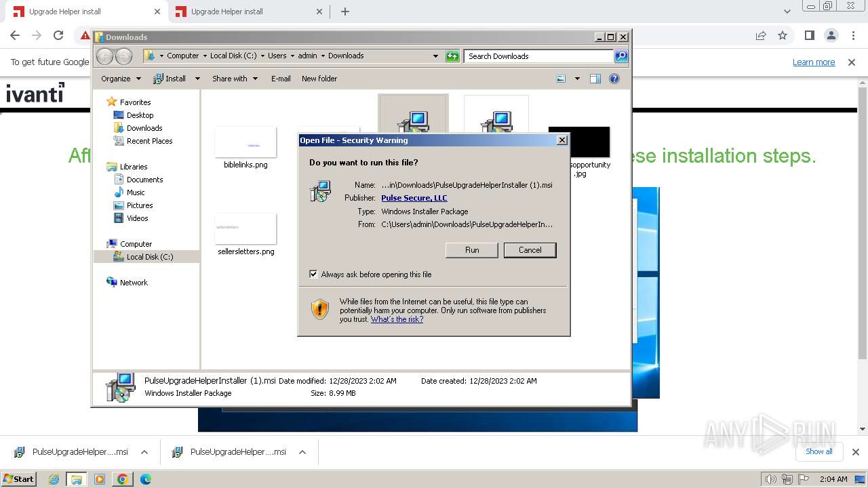Image resolution: width=868 pixels, height=488 pixels.
Task: Select Users in the address breadcrumb
Action: tap(277, 56)
